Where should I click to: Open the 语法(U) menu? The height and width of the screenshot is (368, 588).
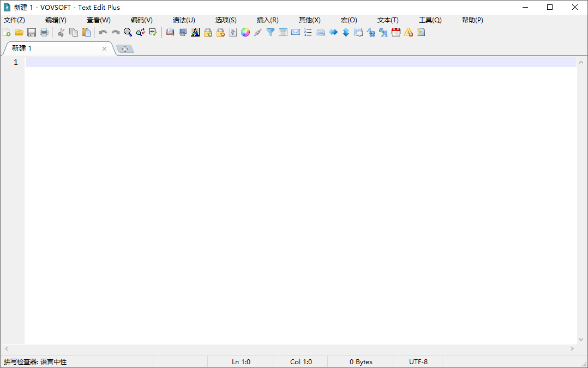pos(184,20)
